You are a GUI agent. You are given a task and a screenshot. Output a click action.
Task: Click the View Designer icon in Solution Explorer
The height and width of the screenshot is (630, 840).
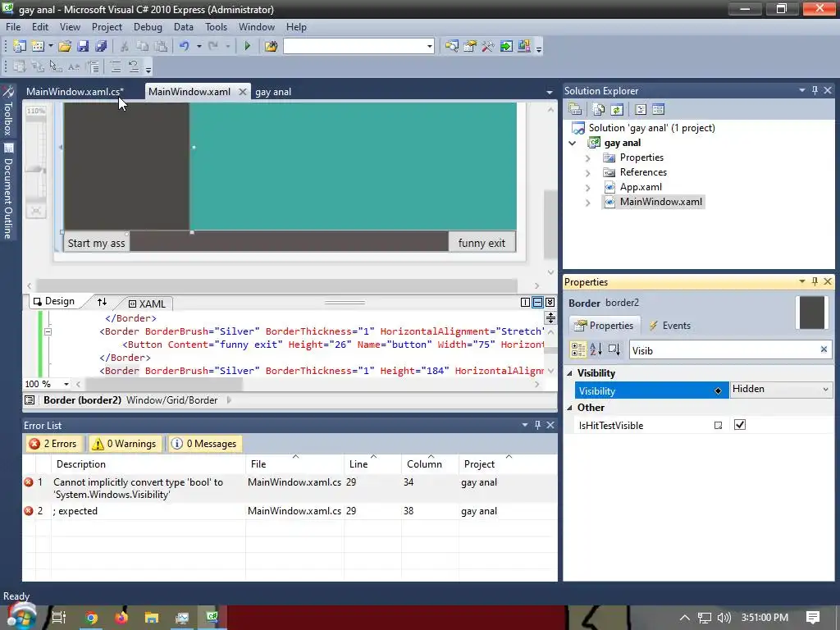pyautogui.click(x=659, y=109)
